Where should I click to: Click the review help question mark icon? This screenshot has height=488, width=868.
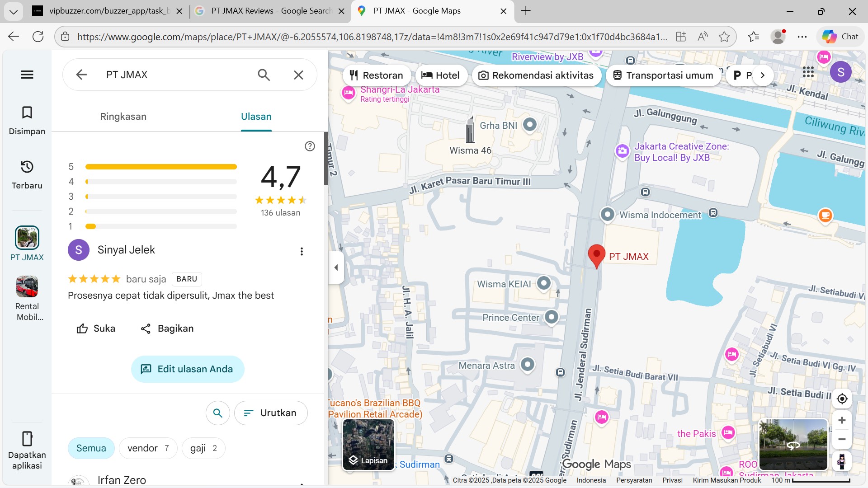coord(310,146)
